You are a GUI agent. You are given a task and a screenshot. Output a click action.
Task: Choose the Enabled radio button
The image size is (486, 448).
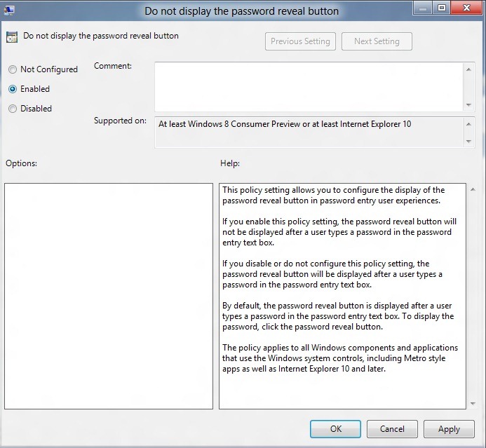[13, 89]
